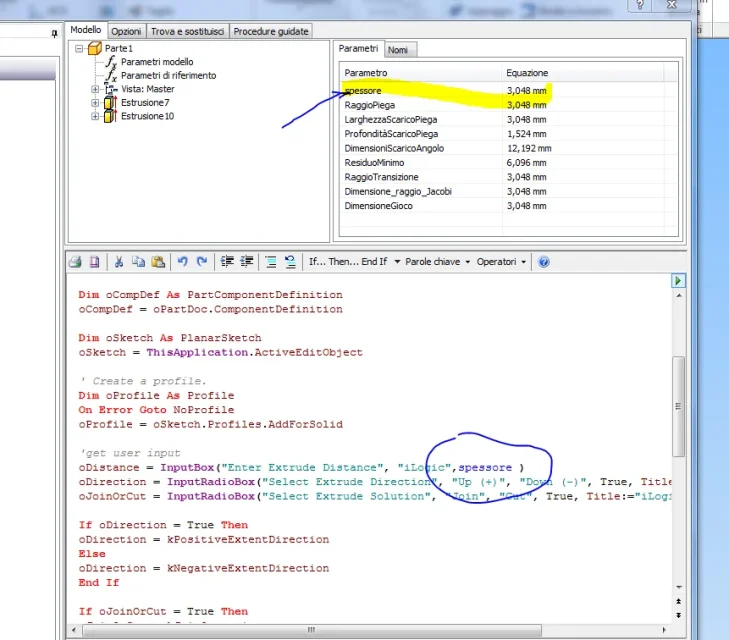The image size is (729, 640).
Task: Undo the last edit with the undo arrow
Action: pos(182,262)
